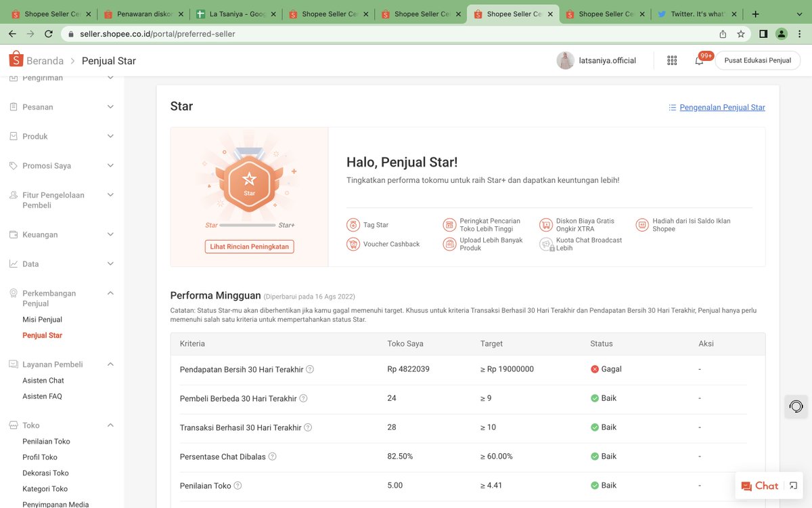Open browser profile avatar icon
The width and height of the screenshot is (812, 508).
click(782, 34)
